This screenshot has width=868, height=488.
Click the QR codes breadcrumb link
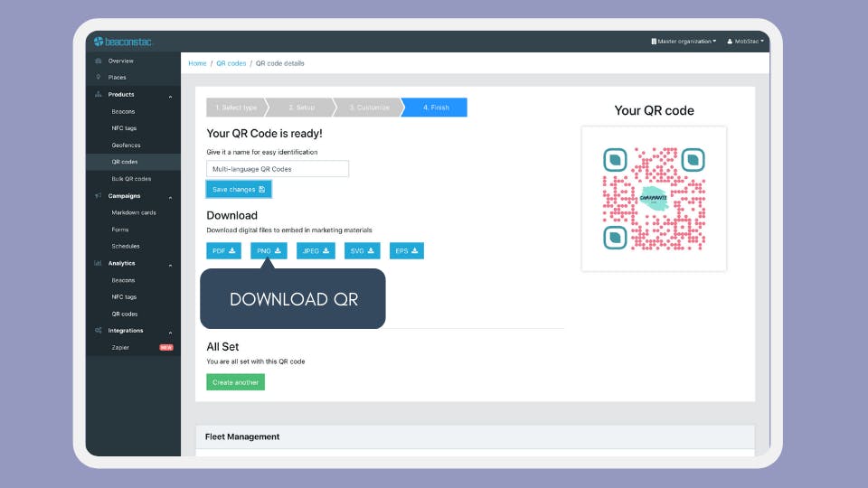[231, 63]
